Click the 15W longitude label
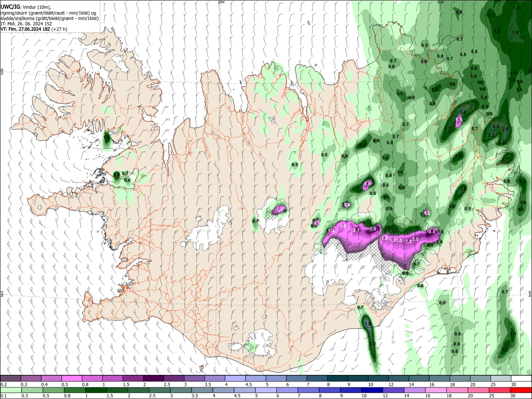Image resolution: width=532 pixels, height=399 pixels. pyautogui.click(x=440, y=2)
